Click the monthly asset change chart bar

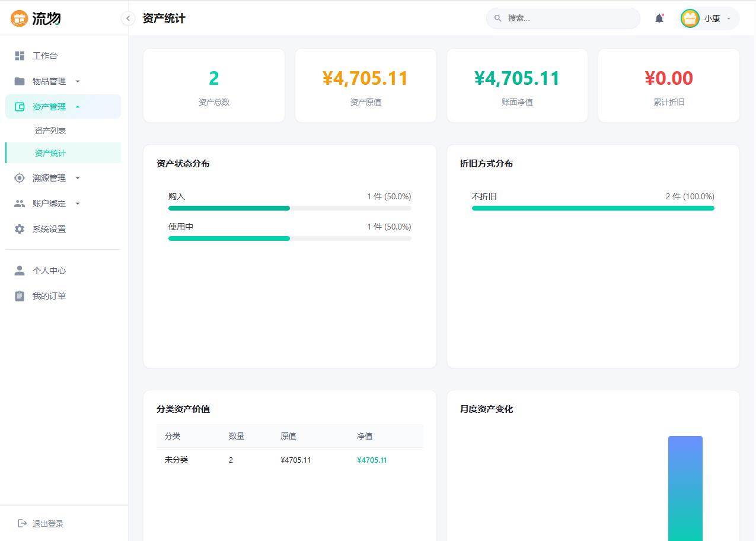coord(685,488)
